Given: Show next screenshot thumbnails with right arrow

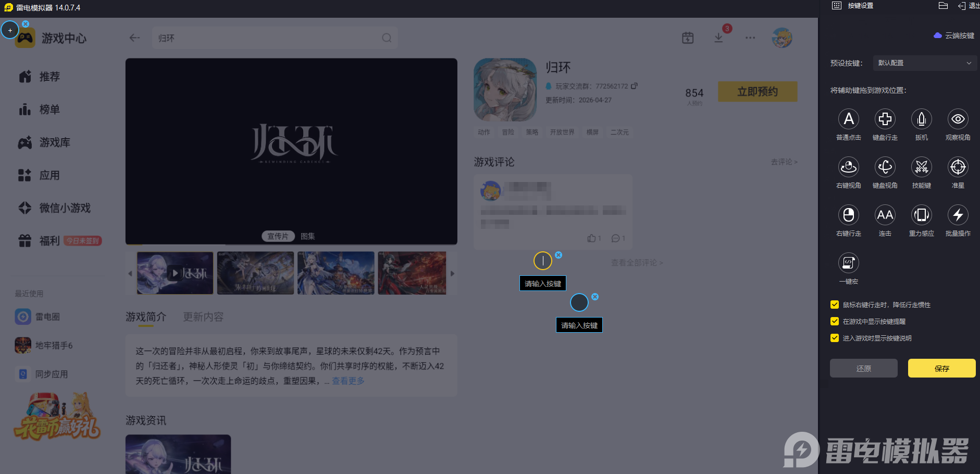Looking at the screenshot, I should click(x=452, y=273).
